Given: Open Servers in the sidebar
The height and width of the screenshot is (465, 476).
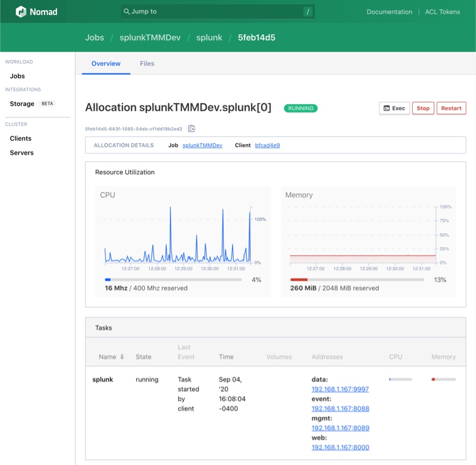Looking at the screenshot, I should point(21,153).
